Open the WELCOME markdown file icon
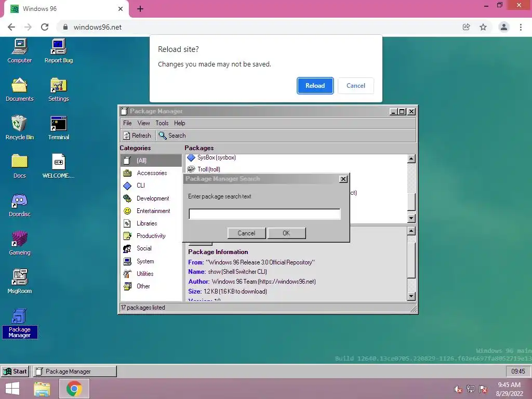532x399 pixels. coord(59,166)
